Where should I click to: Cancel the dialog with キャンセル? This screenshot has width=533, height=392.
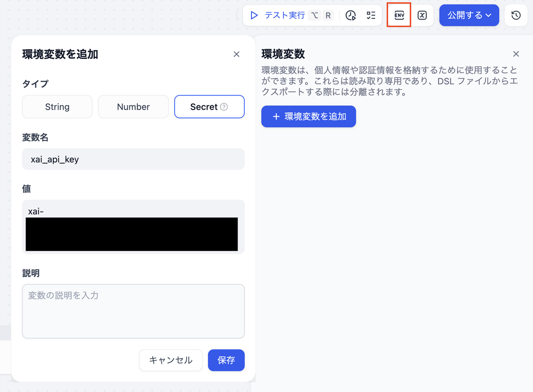pos(171,360)
